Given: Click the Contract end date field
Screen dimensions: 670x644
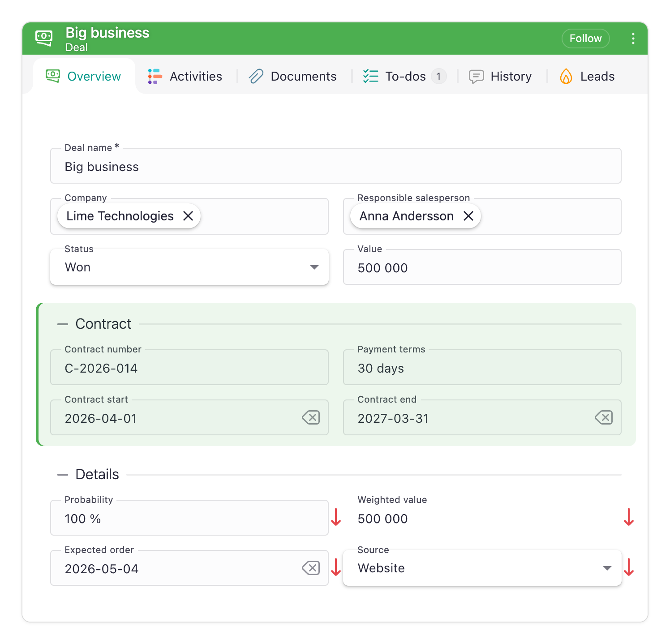Looking at the screenshot, I should [482, 418].
